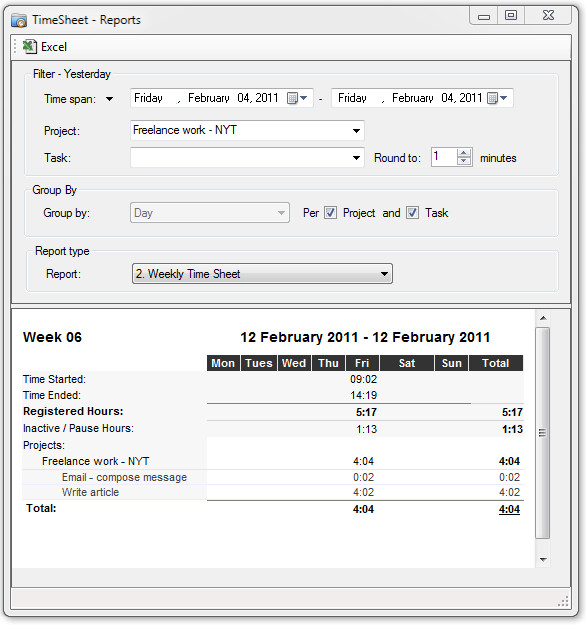Screen dimensions: 586x625
Task: Click the Freelance work - NYT report row
Action: [x=273, y=461]
